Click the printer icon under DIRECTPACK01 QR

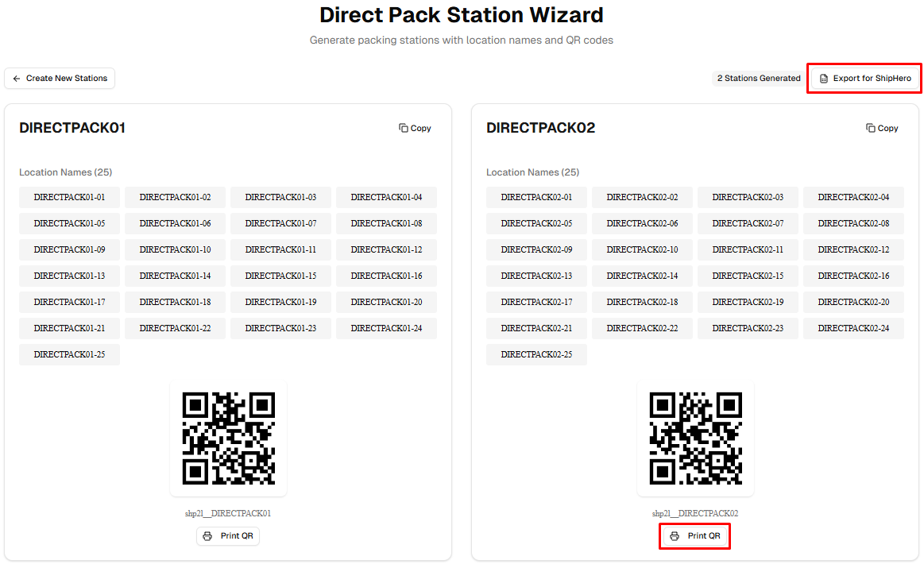point(207,536)
